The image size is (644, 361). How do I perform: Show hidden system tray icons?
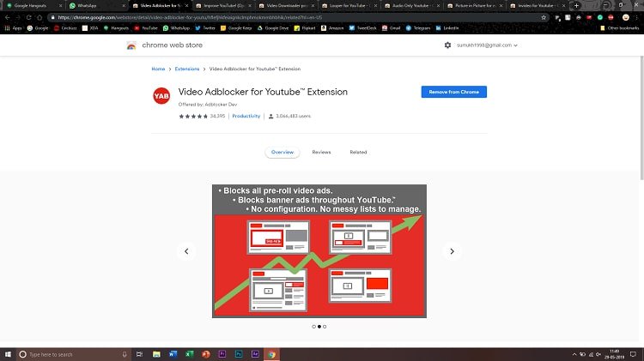coord(574,354)
